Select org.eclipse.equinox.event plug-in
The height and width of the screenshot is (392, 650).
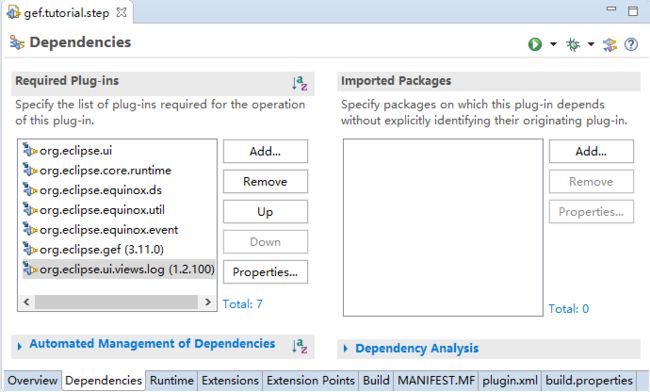[x=109, y=230]
